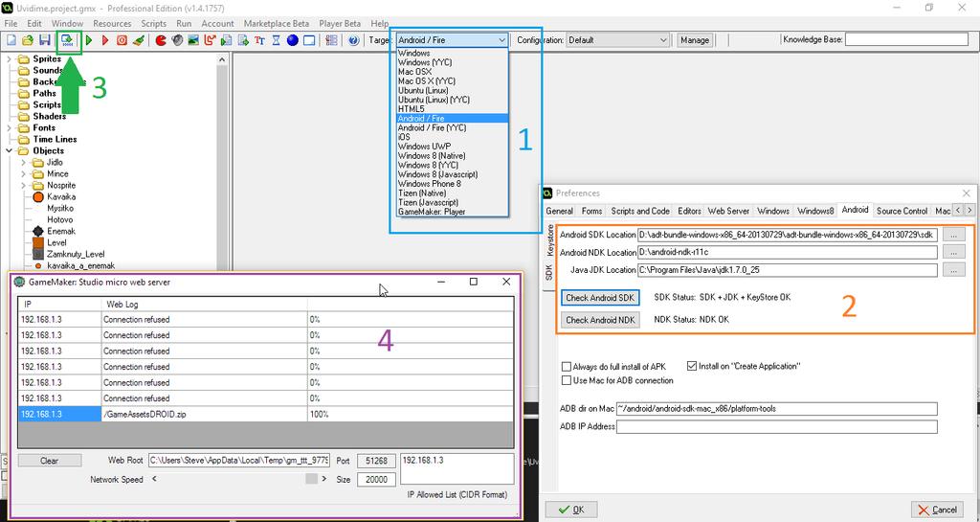Choose Android / Fire (YYC) target

[453, 127]
